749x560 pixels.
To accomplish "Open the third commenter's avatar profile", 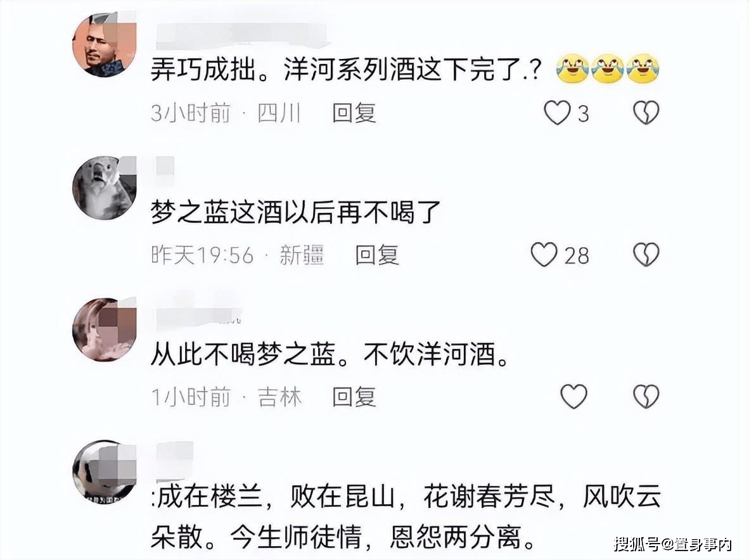I will point(105,329).
